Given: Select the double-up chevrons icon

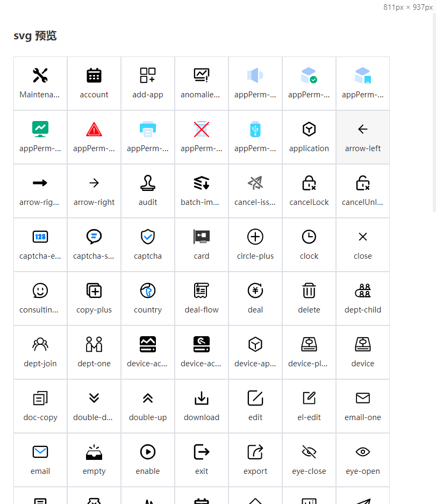Looking at the screenshot, I should [148, 398].
